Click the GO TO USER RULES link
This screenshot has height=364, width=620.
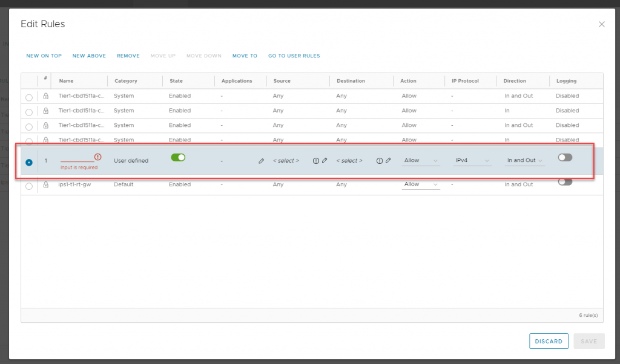294,56
